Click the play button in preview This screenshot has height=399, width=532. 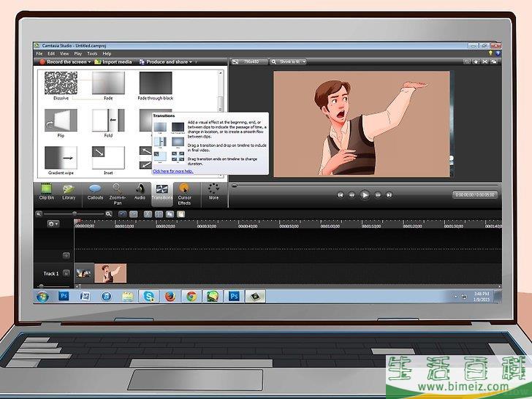pyautogui.click(x=365, y=195)
